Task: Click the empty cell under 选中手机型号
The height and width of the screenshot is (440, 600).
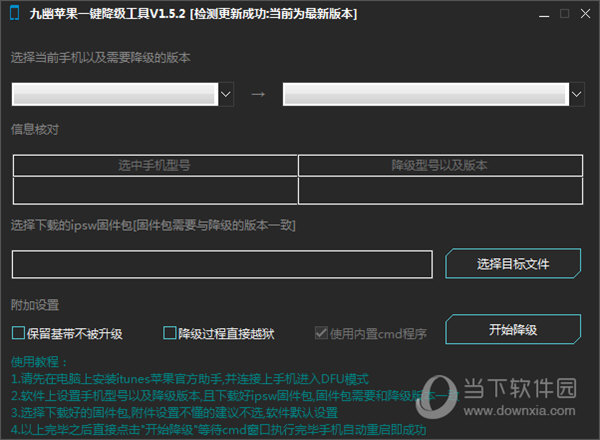Action: click(x=155, y=191)
